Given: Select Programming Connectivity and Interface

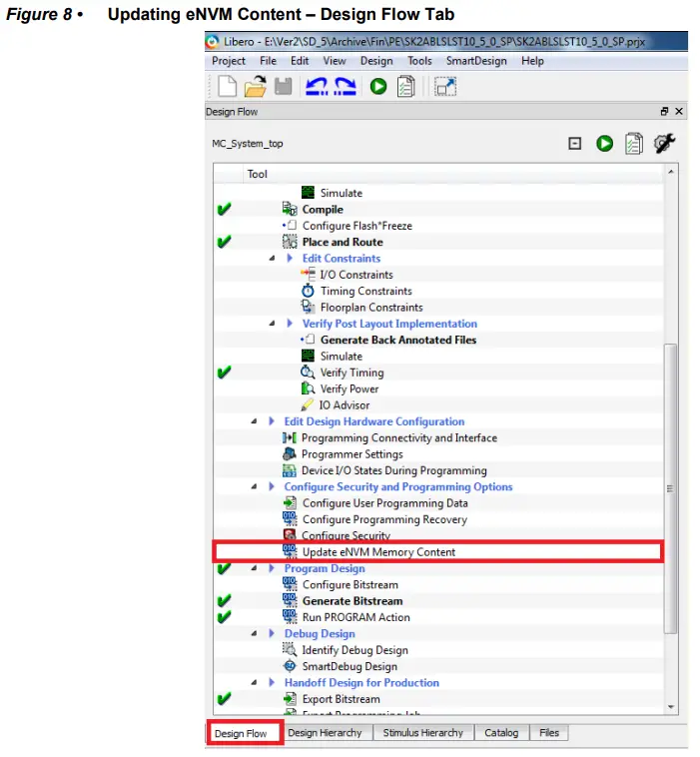Looking at the screenshot, I should [399, 437].
